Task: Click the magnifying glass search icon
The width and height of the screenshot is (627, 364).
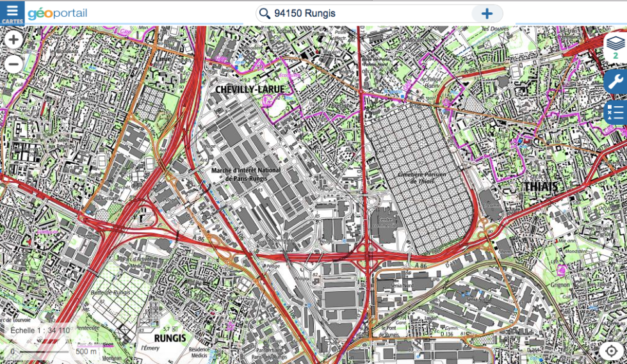Action: (265, 13)
